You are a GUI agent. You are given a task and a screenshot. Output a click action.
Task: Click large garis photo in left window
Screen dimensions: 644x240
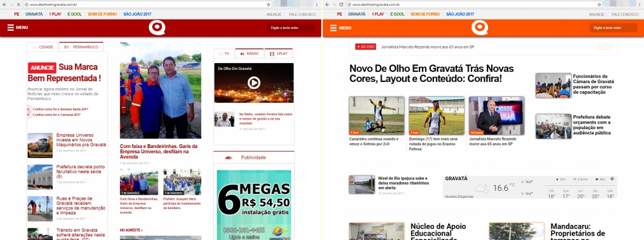(160, 90)
